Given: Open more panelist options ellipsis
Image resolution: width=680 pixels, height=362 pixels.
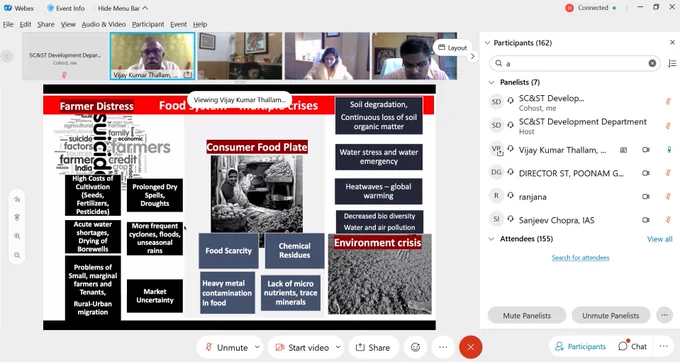Looking at the screenshot, I should coord(664,315).
